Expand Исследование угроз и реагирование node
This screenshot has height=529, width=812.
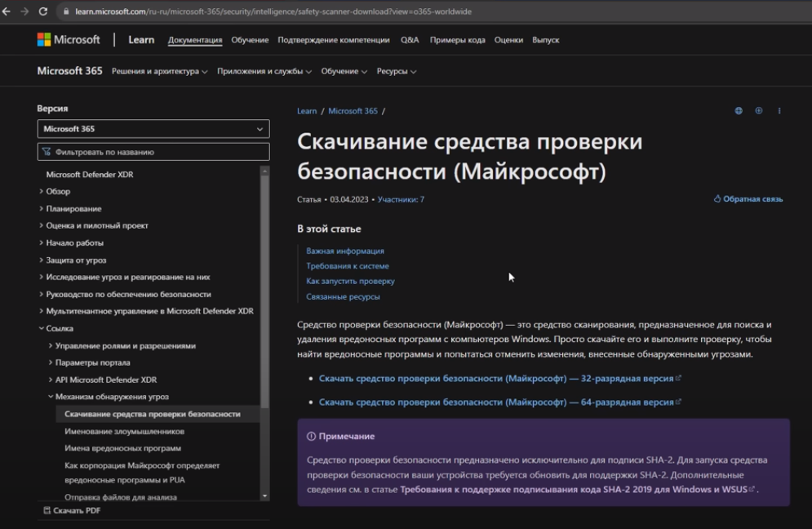42,277
